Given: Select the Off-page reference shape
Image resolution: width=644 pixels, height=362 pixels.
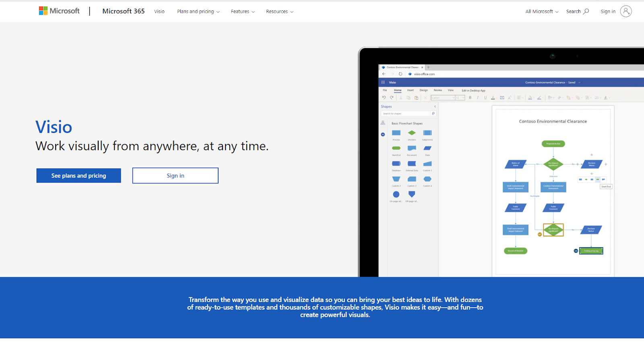Looking at the screenshot, I should 412,194.
